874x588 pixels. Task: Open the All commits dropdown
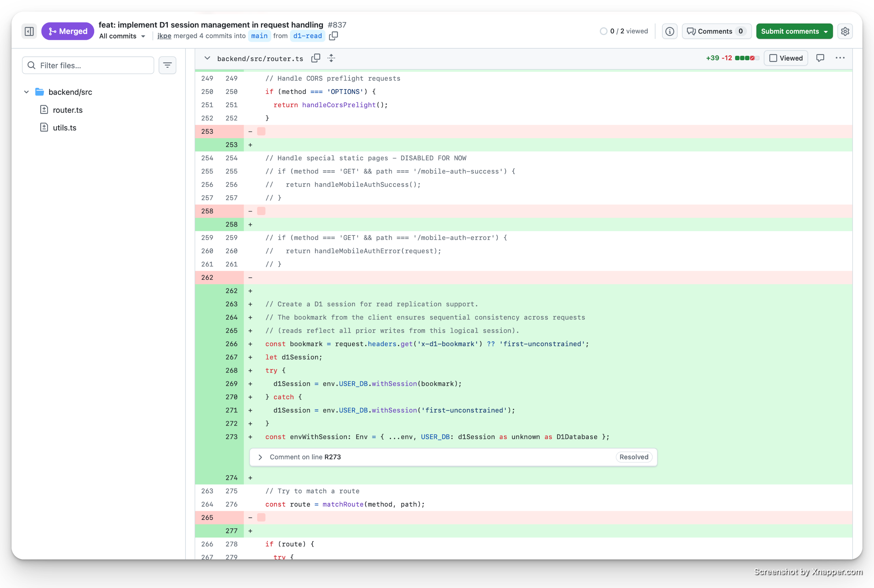point(122,36)
